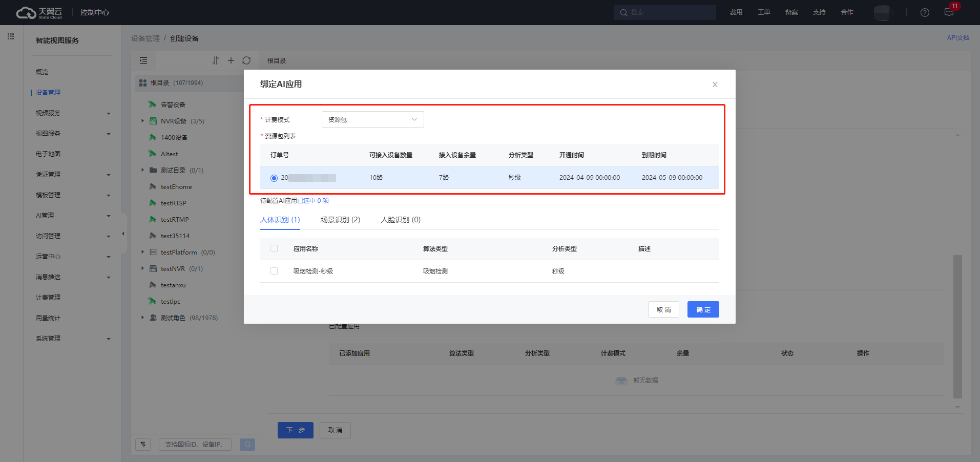Open 用量统计 in the sidebar
The width and height of the screenshot is (980, 462).
(x=48, y=318)
